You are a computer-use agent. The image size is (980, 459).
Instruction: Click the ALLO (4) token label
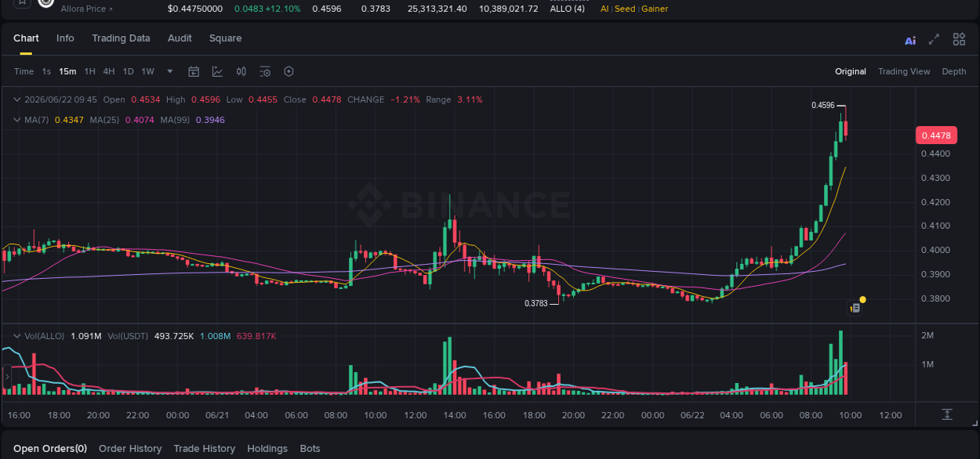tap(567, 9)
